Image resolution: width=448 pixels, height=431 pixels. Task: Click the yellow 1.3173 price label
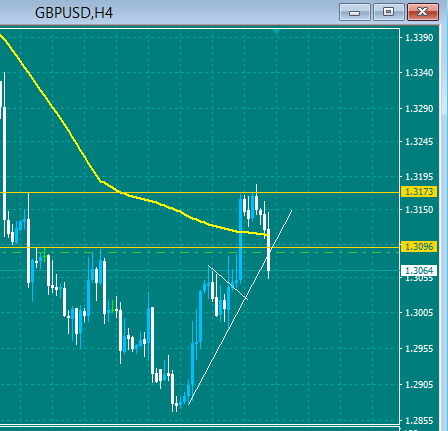[419, 192]
